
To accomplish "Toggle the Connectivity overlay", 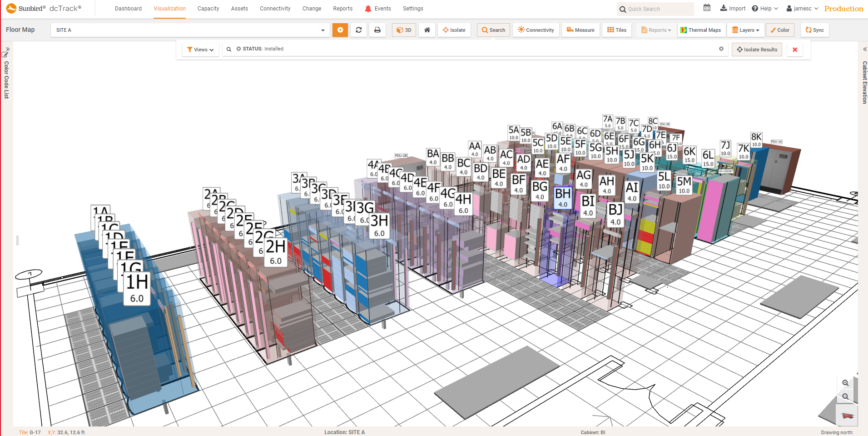I will tap(536, 30).
